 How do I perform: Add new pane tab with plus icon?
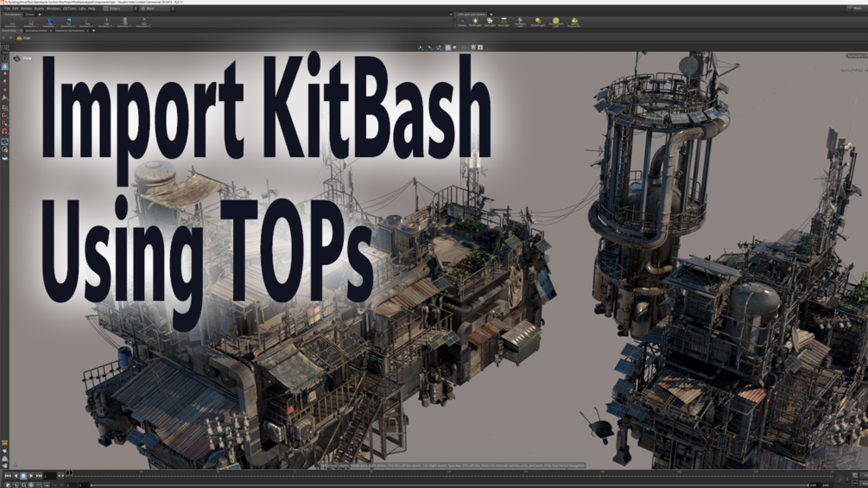[x=93, y=30]
